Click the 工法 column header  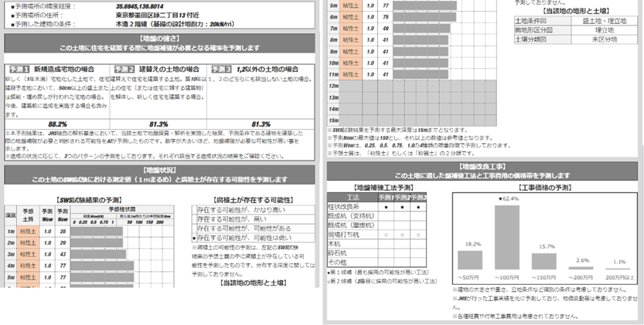click(x=353, y=198)
